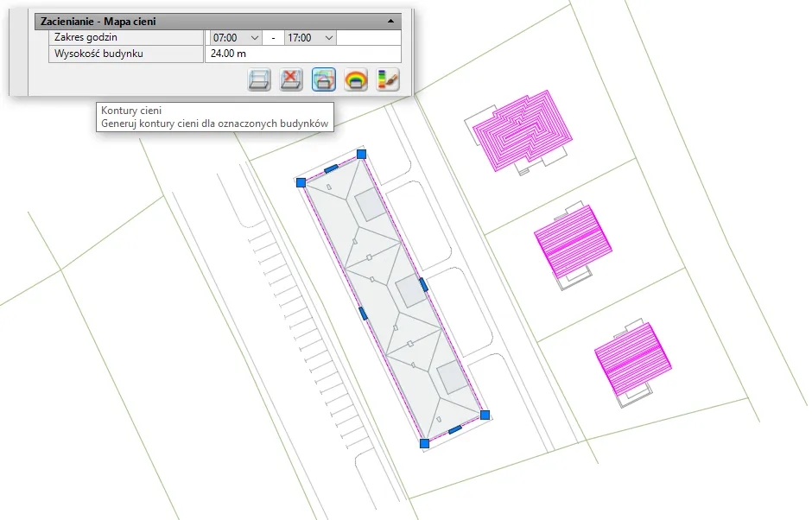Image resolution: width=812 pixels, height=520 pixels.
Task: Collapse the Zacienianie - Mapa cieni panel arrow
Action: (x=390, y=20)
